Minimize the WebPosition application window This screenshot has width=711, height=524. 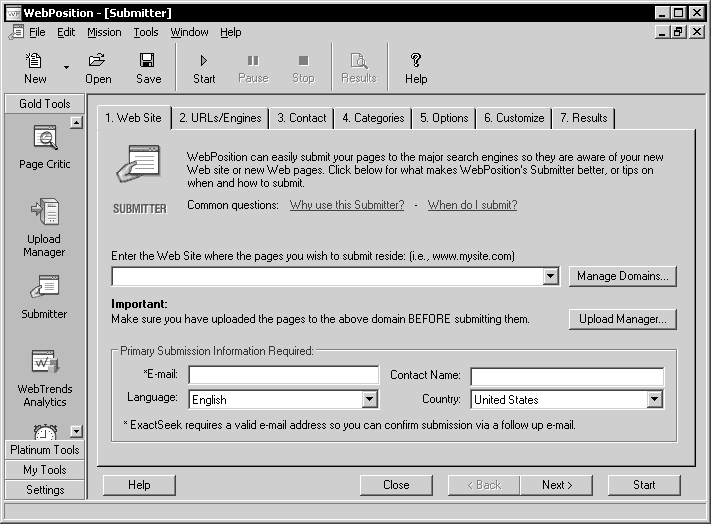tap(662, 13)
